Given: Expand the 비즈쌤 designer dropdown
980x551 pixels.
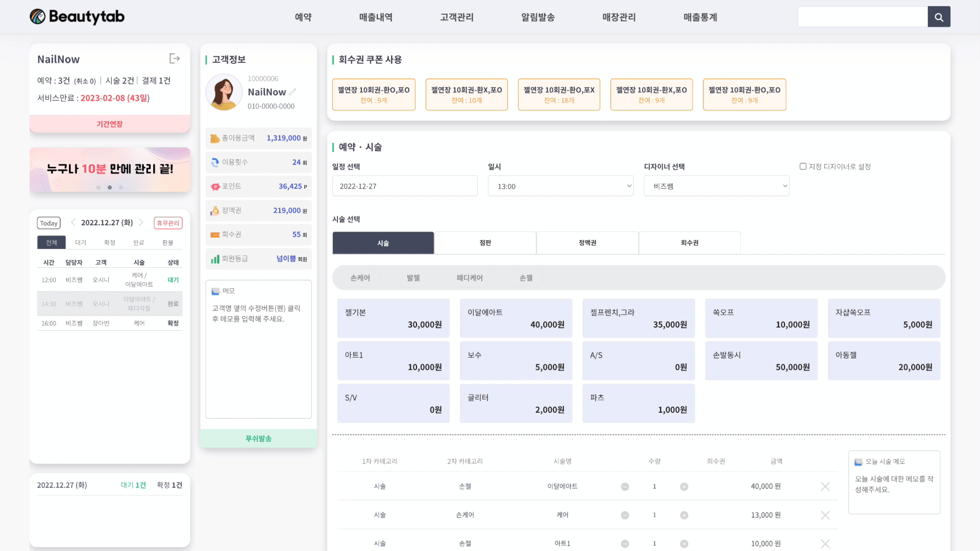Looking at the screenshot, I should point(716,186).
